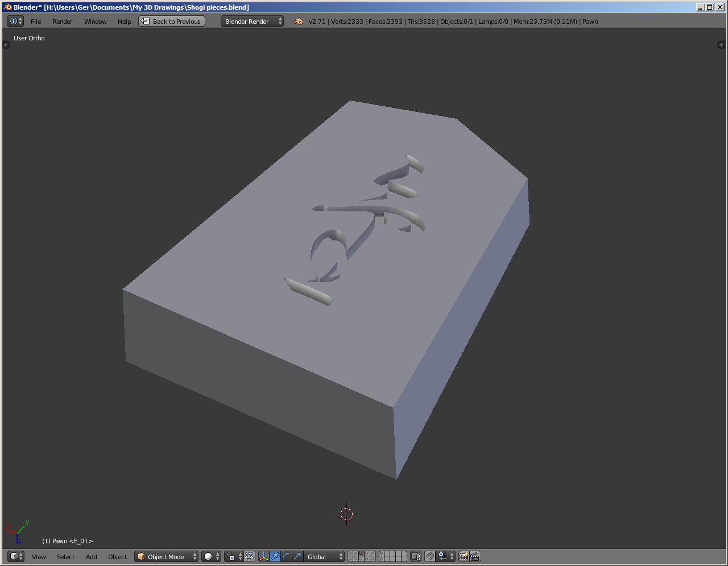Screen dimensions: 728x566
Task: Open the File menu
Action: [36, 22]
